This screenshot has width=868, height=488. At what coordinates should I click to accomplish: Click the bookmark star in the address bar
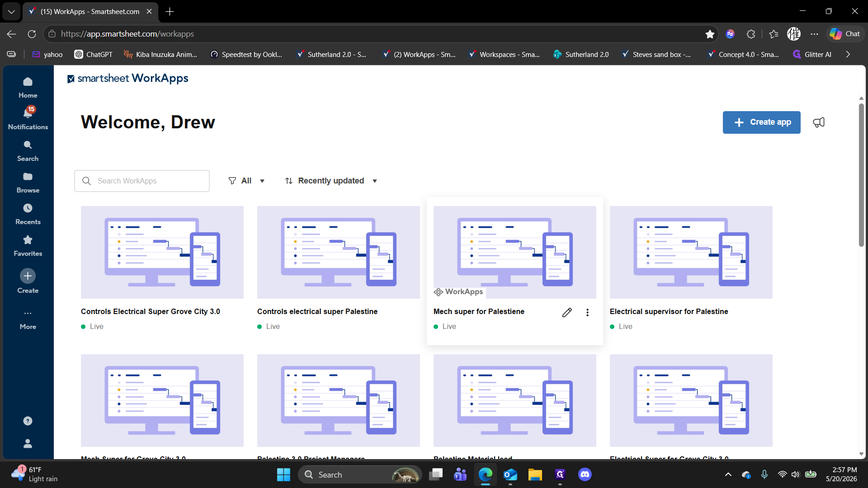point(710,34)
